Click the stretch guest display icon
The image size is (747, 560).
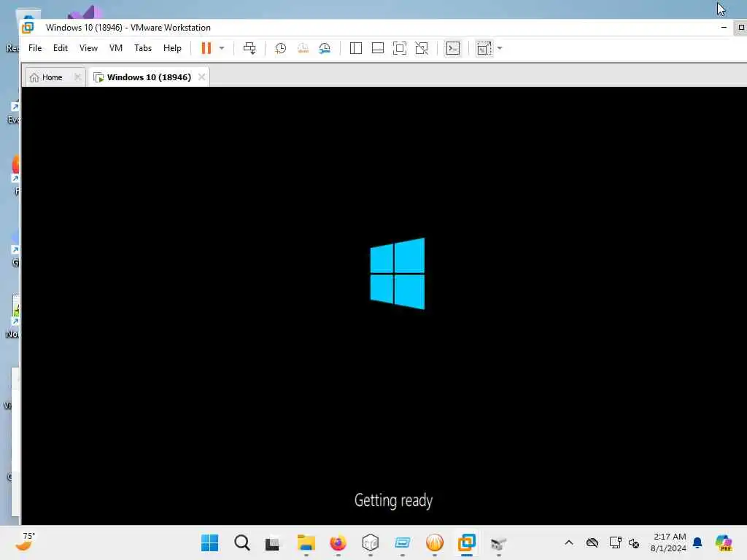click(x=484, y=48)
